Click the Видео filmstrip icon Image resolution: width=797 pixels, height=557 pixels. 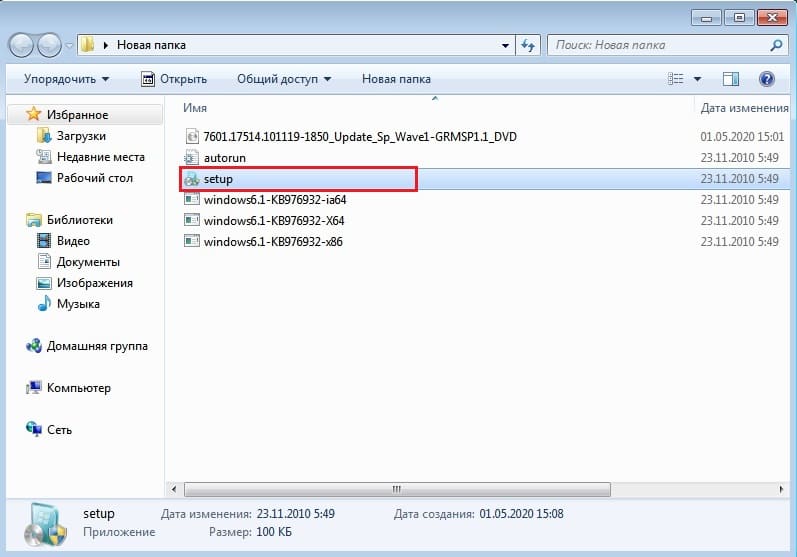(44, 240)
